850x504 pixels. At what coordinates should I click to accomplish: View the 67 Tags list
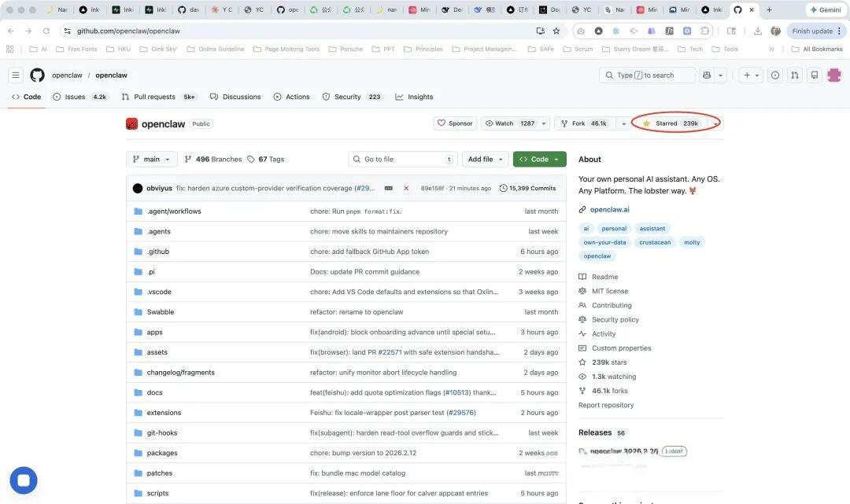(266, 159)
